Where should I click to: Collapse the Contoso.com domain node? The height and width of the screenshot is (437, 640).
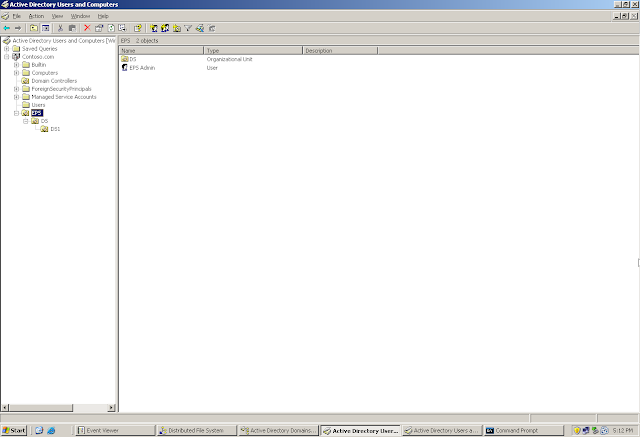(7, 57)
